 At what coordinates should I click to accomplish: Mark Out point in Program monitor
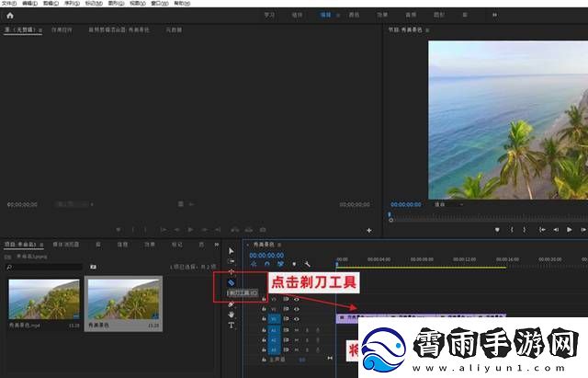[525, 229]
